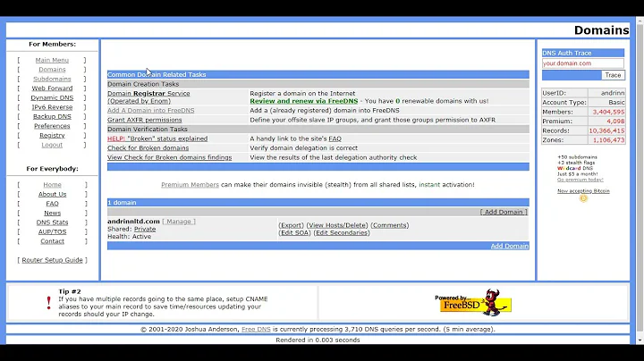This screenshot has width=644, height=361.
Task: Open Dynamic DNS in the sidebar
Action: point(52,97)
